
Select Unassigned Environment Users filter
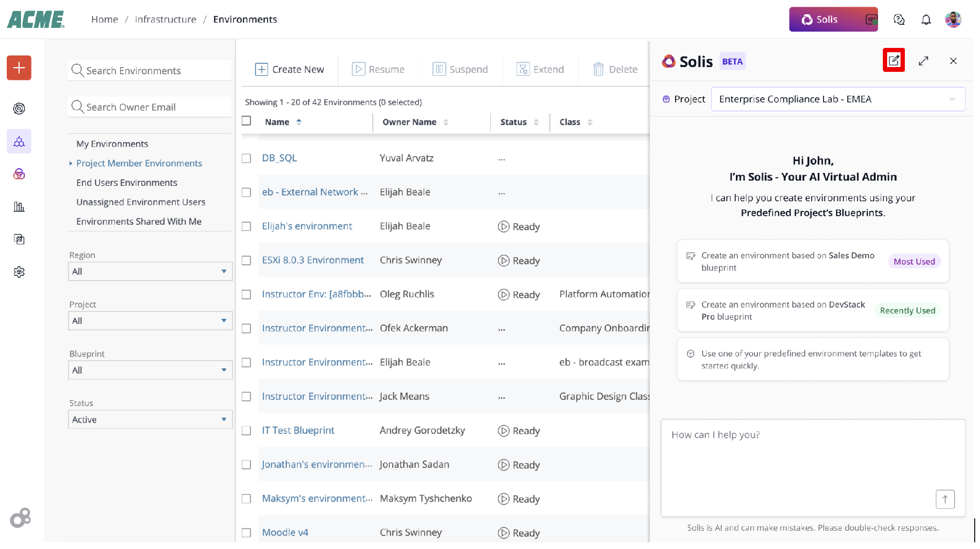pos(141,202)
